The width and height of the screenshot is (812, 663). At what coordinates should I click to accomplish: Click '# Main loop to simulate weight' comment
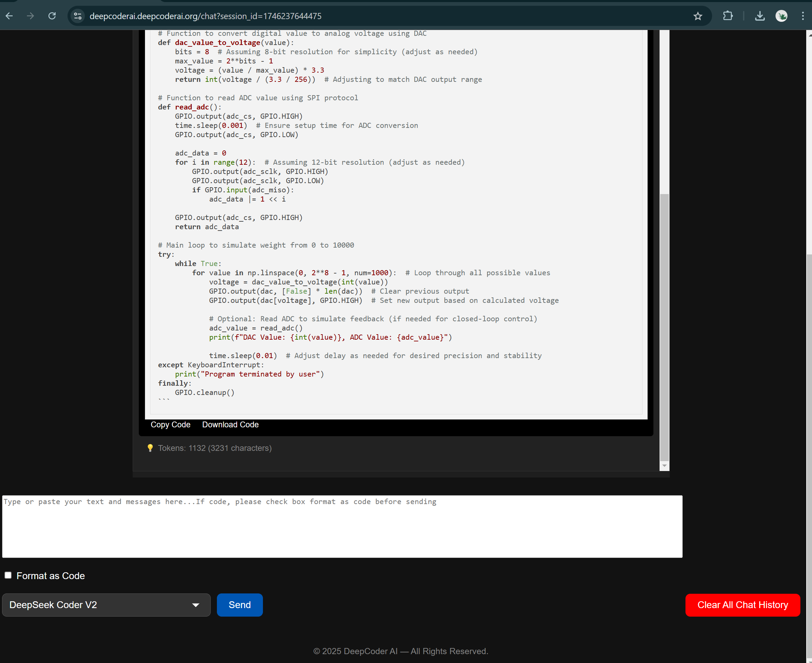tap(256, 245)
